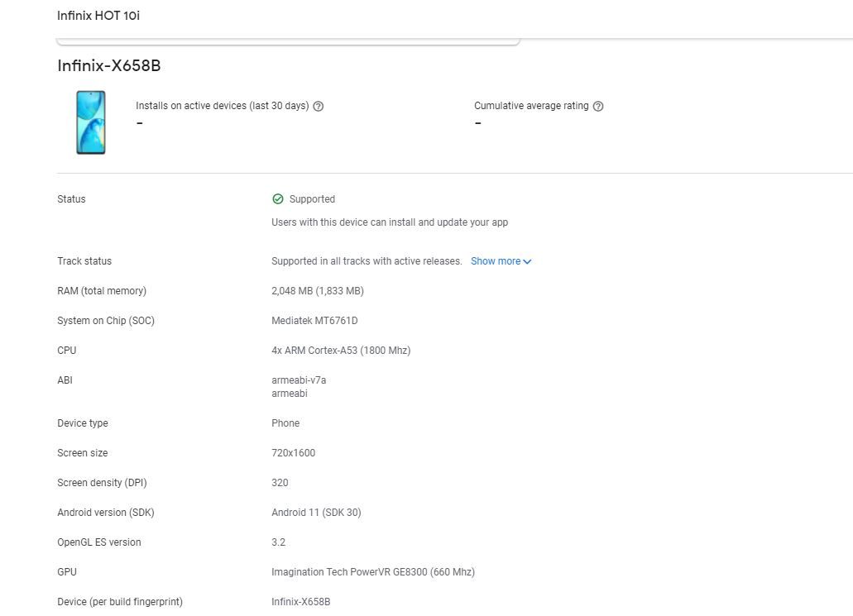Image resolution: width=853 pixels, height=616 pixels.
Task: Click the 320 screen density value
Action: tap(280, 483)
